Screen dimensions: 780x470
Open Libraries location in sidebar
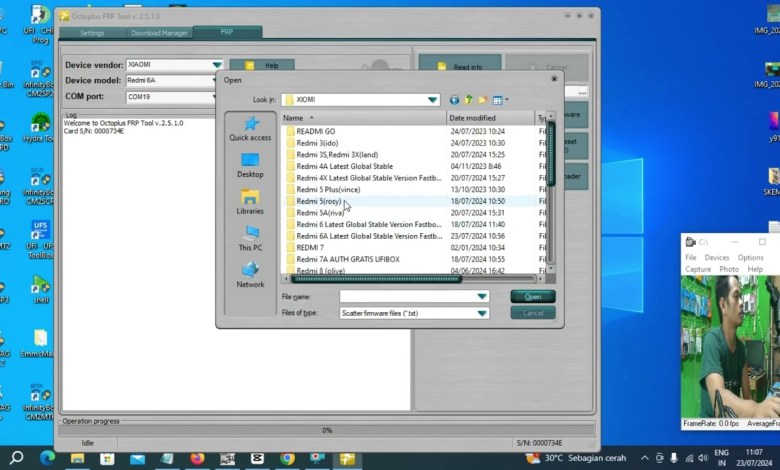[x=250, y=202]
